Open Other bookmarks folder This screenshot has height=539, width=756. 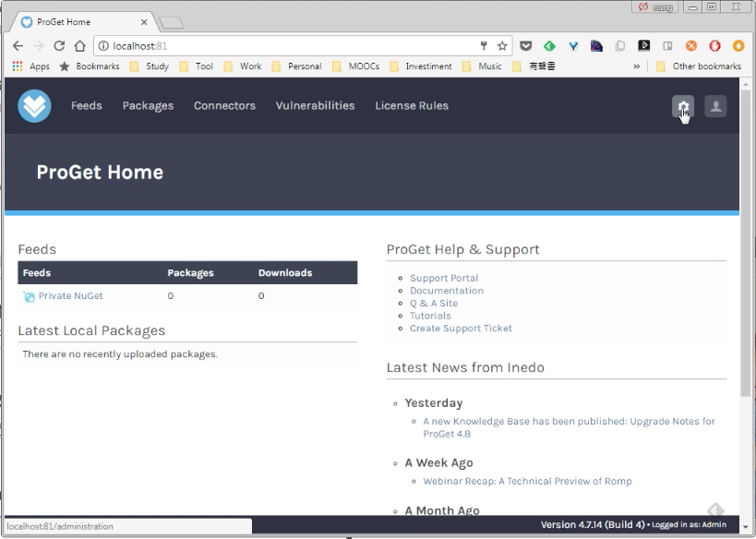point(699,66)
